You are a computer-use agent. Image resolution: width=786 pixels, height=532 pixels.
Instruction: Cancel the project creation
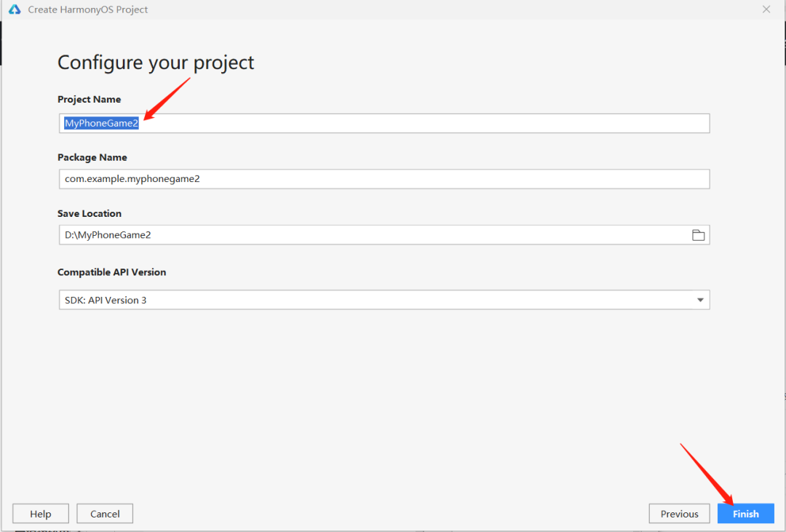click(x=105, y=514)
